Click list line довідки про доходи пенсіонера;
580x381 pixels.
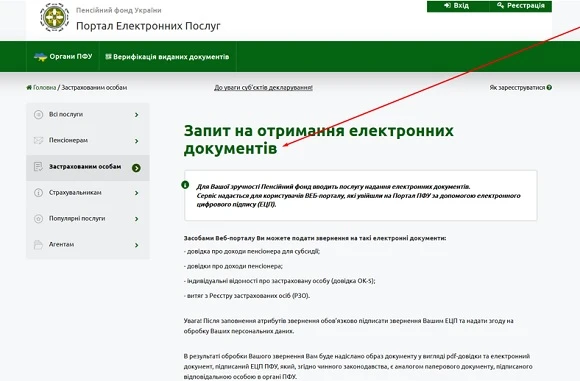click(x=233, y=266)
